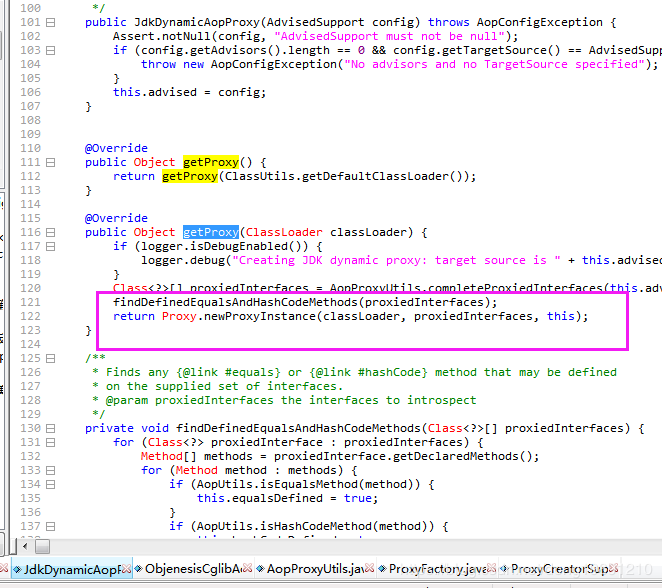This screenshot has height=588, width=662.
Task: Open the ProxyFactory.java tab
Action: [x=437, y=569]
